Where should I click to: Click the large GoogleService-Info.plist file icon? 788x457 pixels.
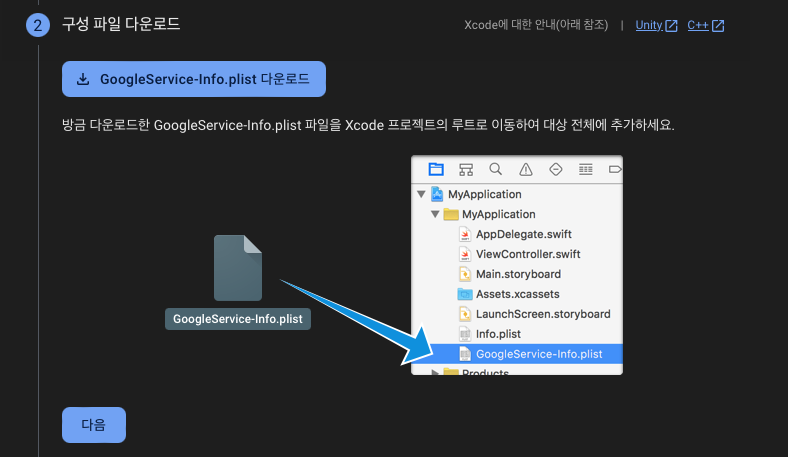238,267
